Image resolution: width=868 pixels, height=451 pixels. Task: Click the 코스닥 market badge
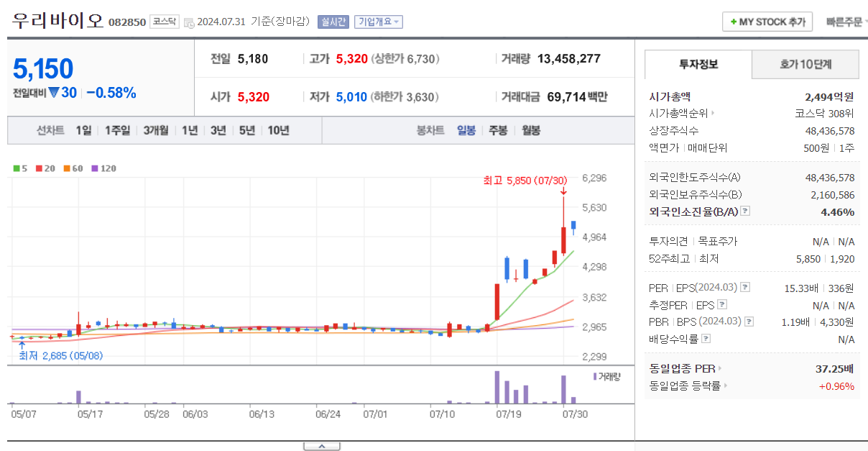click(x=165, y=22)
